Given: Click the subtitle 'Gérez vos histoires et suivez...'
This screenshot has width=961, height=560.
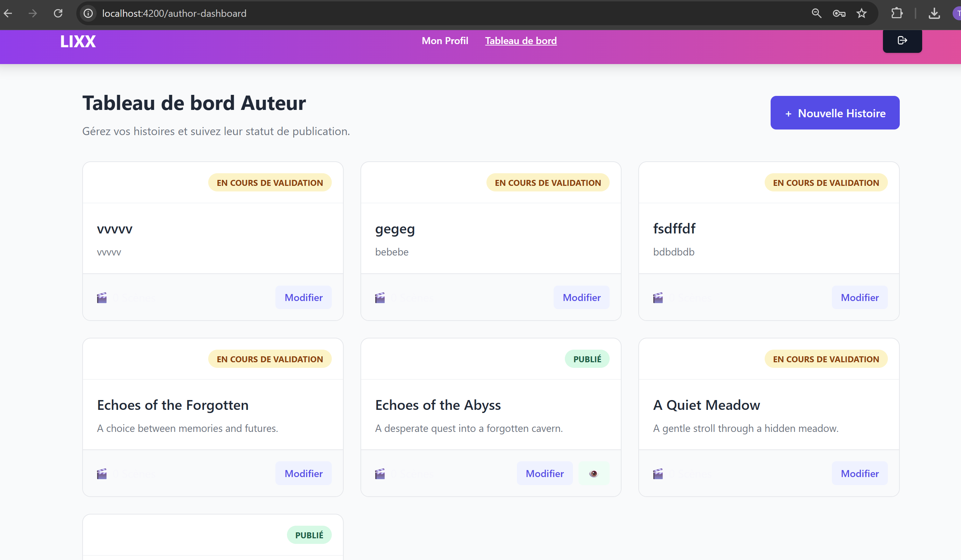Looking at the screenshot, I should 216,131.
